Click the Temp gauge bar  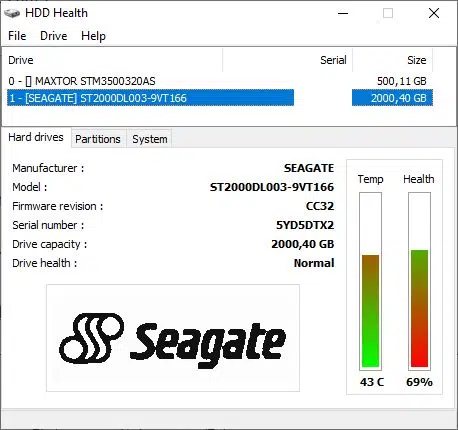tap(370, 281)
